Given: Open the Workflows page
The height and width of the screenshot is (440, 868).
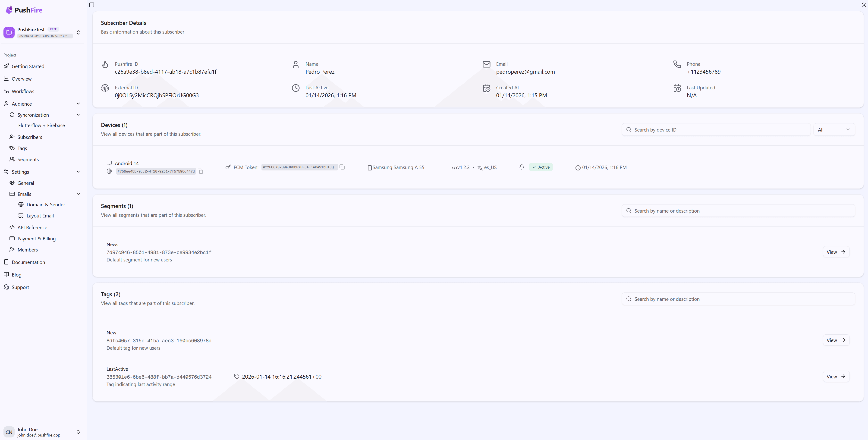Looking at the screenshot, I should [22, 91].
